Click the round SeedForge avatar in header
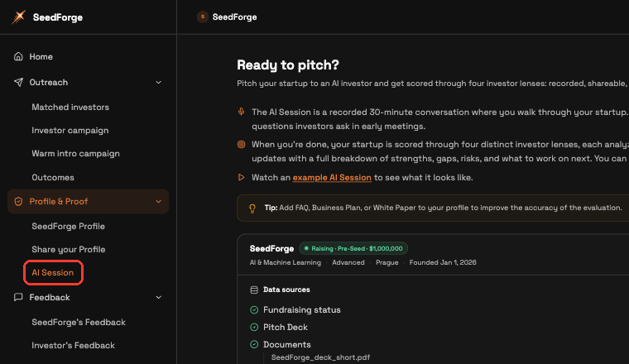Viewport: 629px width, 364px height. (x=203, y=17)
